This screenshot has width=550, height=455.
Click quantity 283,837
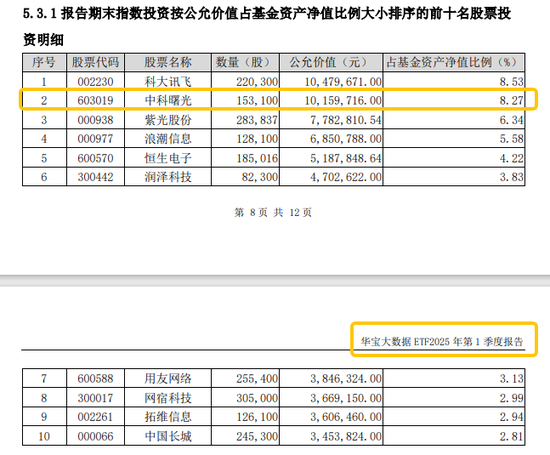[257, 120]
